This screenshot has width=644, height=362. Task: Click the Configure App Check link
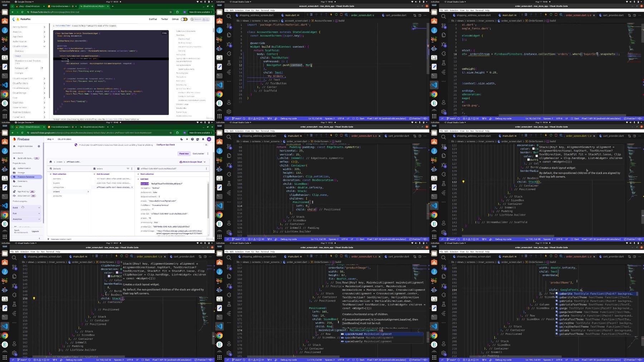tap(166, 145)
